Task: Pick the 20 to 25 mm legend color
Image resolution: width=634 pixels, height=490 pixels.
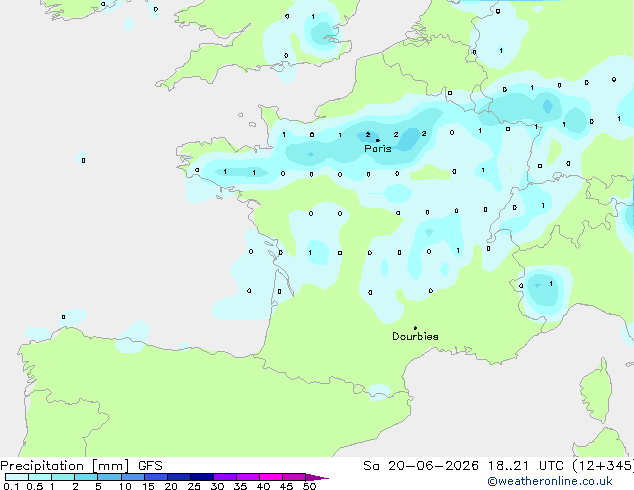Action: pyautogui.click(x=179, y=477)
